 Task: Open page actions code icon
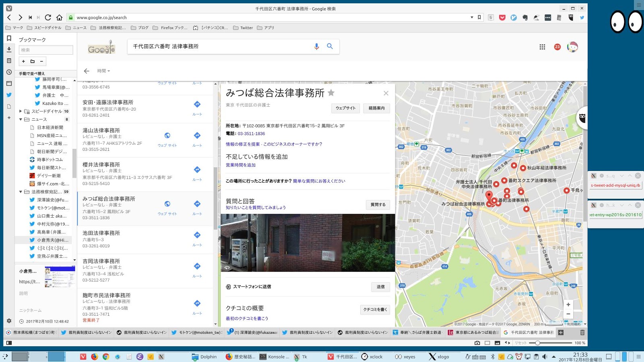click(x=508, y=343)
